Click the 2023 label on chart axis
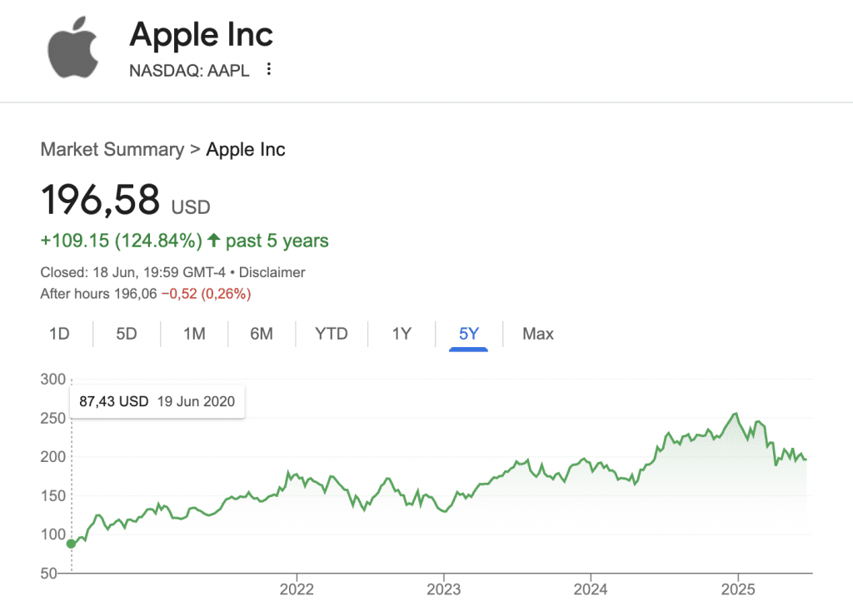The image size is (853, 616). pyautogui.click(x=443, y=590)
